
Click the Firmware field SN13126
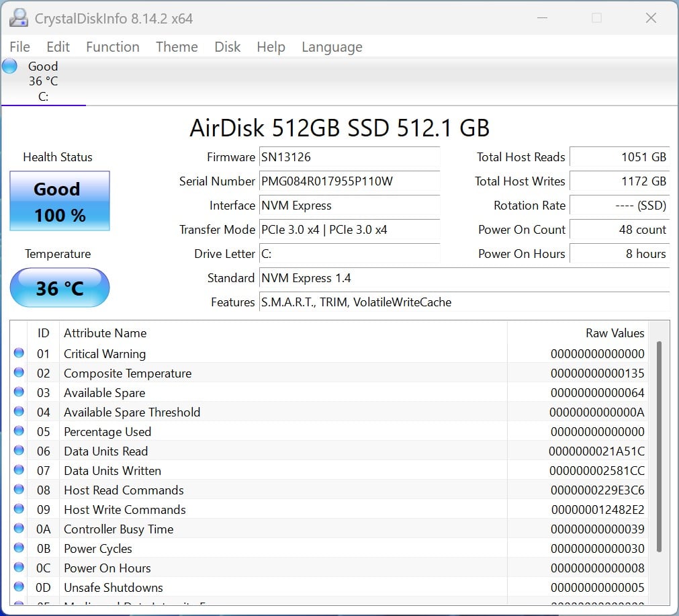349,157
